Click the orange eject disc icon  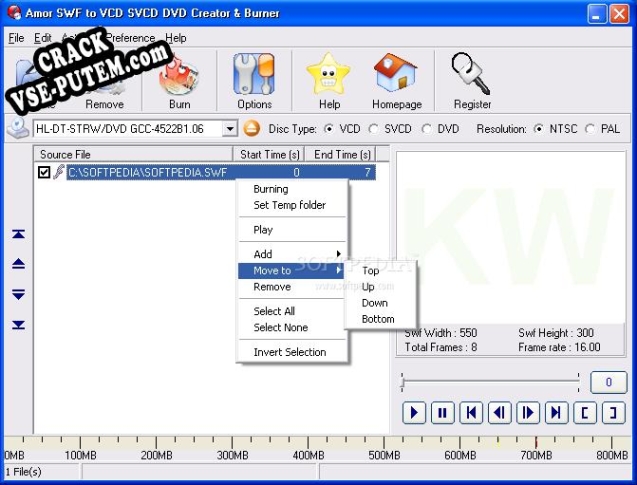[x=252, y=129]
